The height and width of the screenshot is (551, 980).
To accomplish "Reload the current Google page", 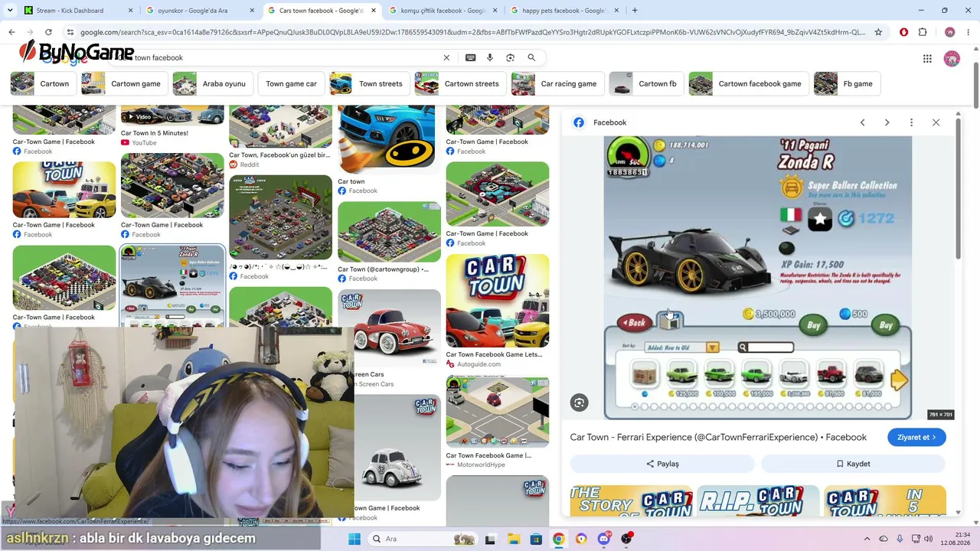I will pos(48,32).
